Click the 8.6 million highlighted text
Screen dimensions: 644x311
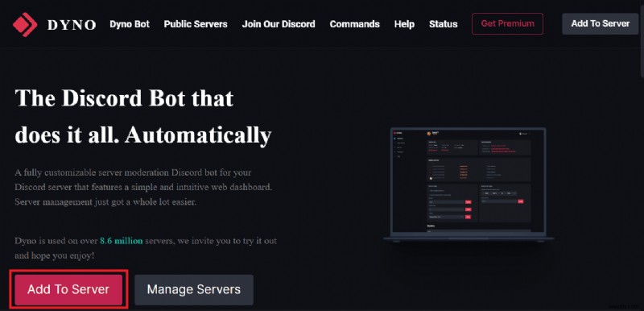click(122, 241)
